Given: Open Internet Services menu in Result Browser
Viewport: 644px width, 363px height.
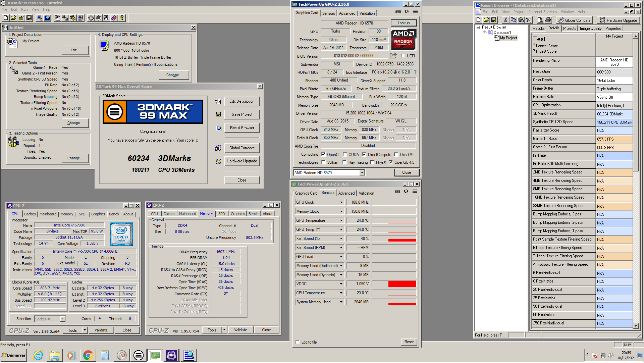Looking at the screenshot, I should pyautogui.click(x=543, y=12).
